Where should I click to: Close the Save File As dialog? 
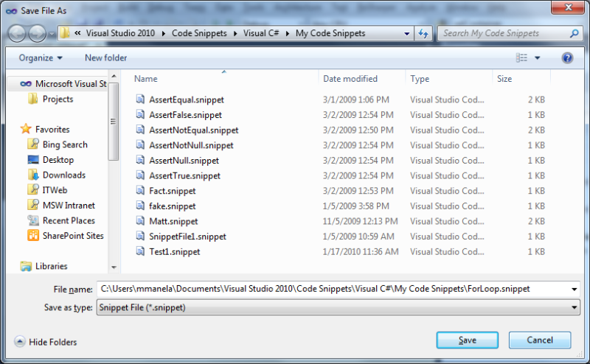coord(568,7)
